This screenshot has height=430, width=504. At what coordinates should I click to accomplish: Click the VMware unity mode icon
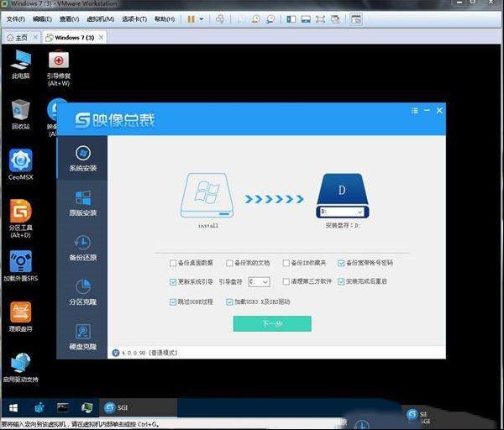335,19
